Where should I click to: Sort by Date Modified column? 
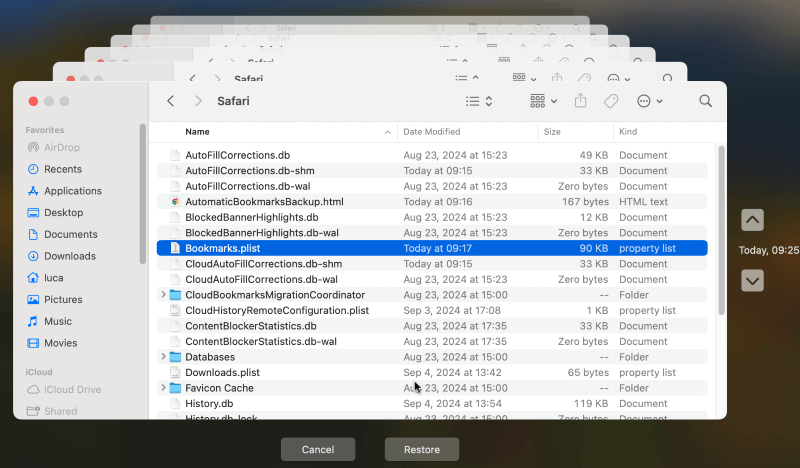[x=432, y=132]
